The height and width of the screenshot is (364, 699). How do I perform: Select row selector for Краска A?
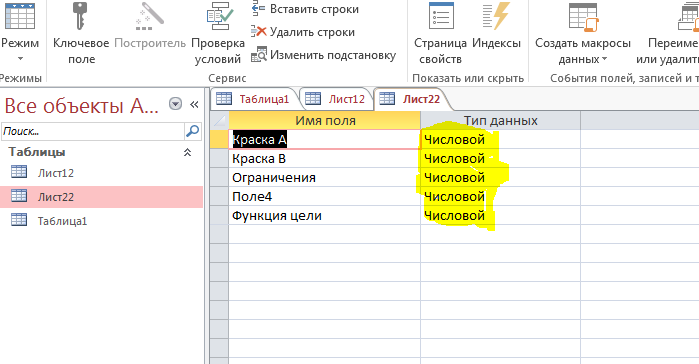pyautogui.click(x=219, y=139)
